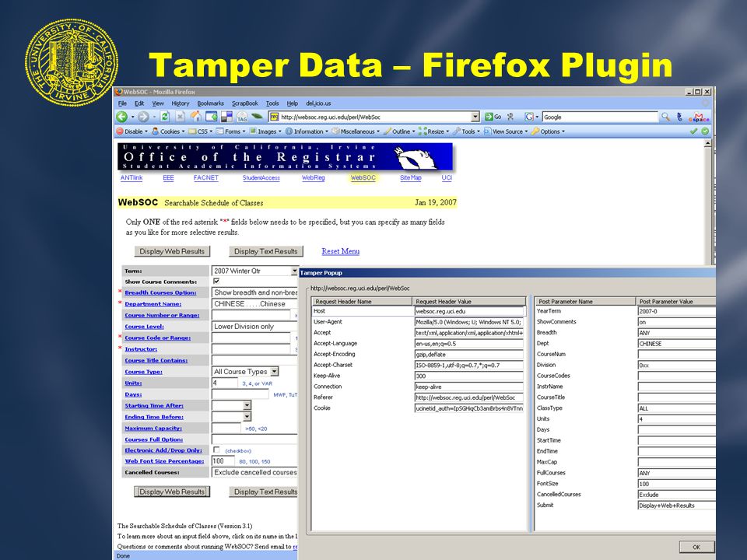Click the Google search text box
The image size is (747, 560).
click(x=599, y=117)
